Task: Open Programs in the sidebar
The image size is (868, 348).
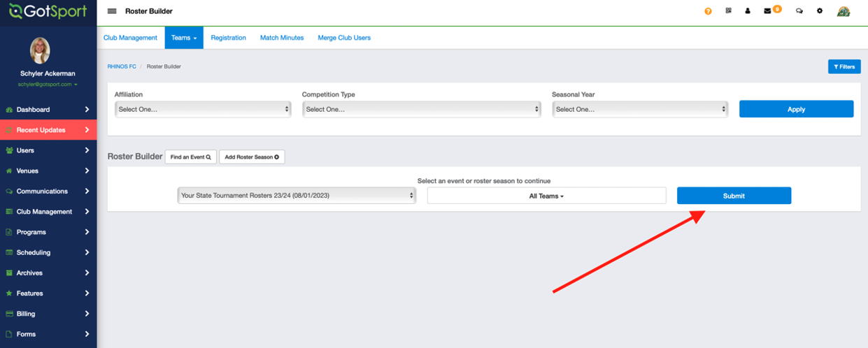Action: point(48,232)
